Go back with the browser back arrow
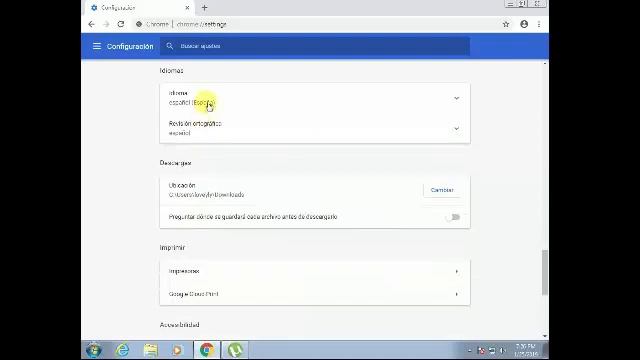Screen dimensions: 640x360 tap(91, 24)
